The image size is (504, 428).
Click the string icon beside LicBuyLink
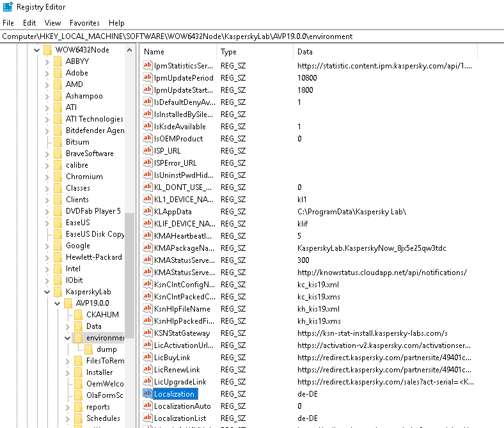147,358
